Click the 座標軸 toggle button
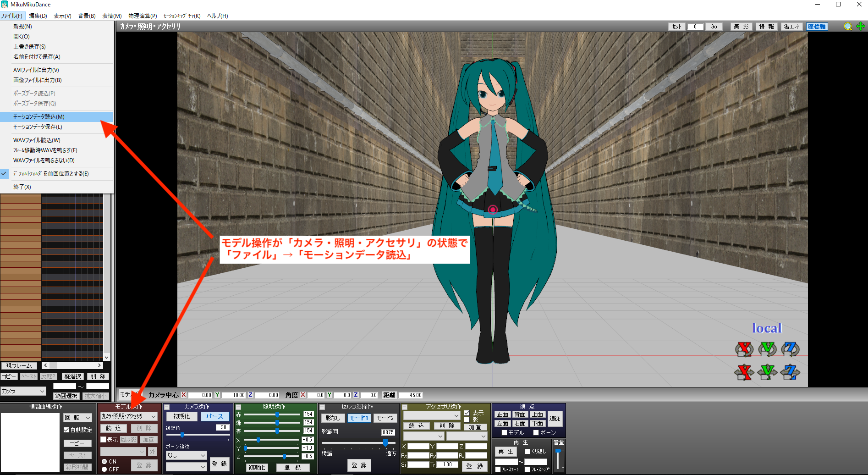The width and height of the screenshot is (868, 475). tap(817, 27)
